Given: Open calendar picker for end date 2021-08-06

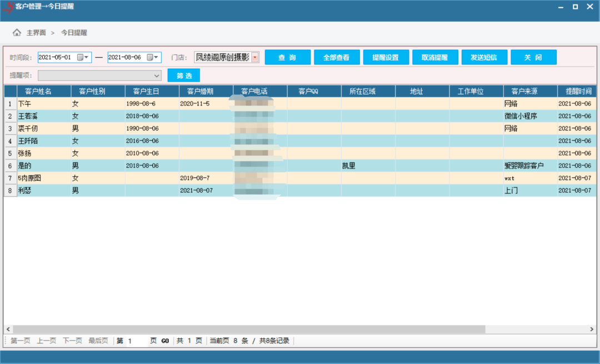Looking at the screenshot, I should click(150, 57).
